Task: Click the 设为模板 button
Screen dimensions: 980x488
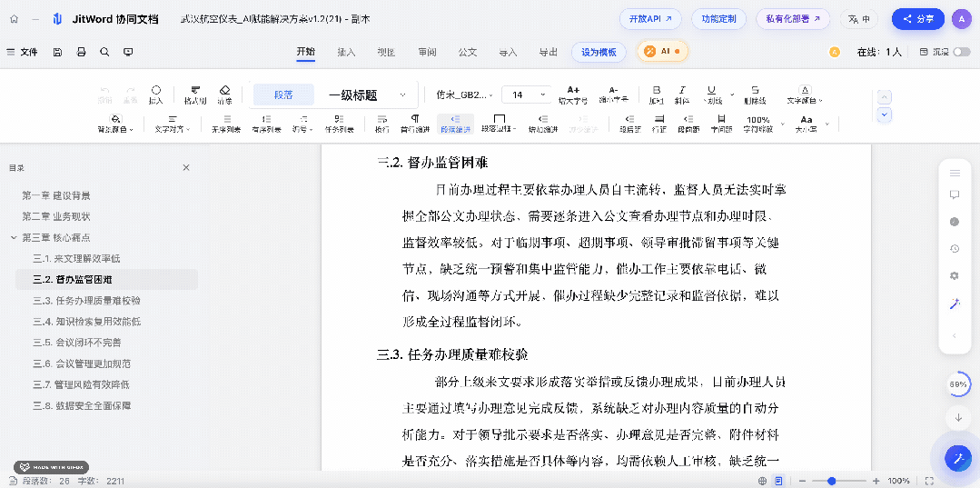Action: click(599, 52)
